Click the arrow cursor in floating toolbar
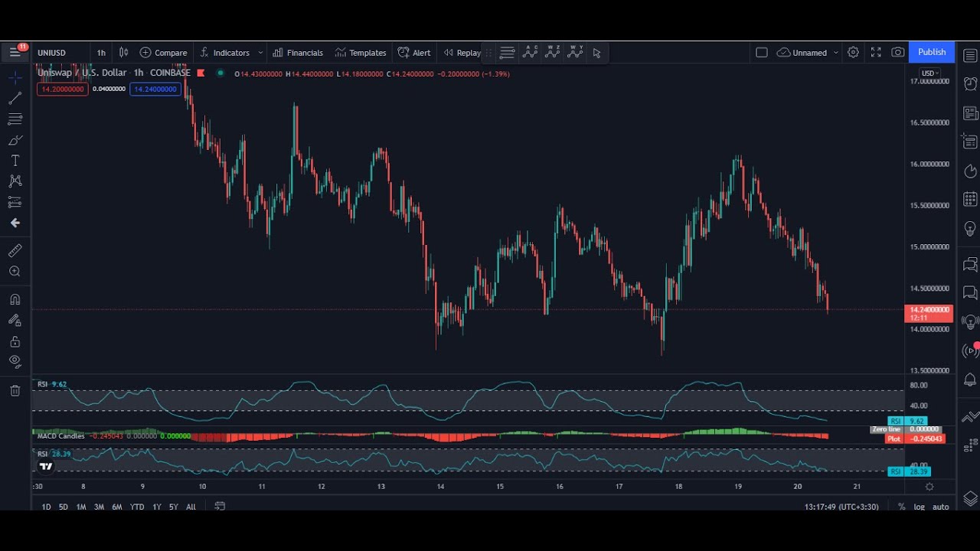Viewport: 980px width, 551px height. click(596, 52)
